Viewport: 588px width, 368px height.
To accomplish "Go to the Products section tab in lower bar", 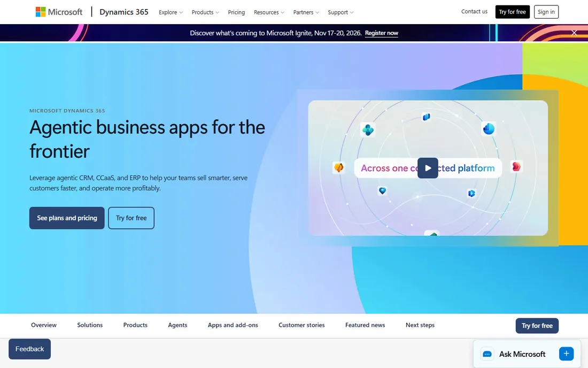I will click(x=135, y=325).
